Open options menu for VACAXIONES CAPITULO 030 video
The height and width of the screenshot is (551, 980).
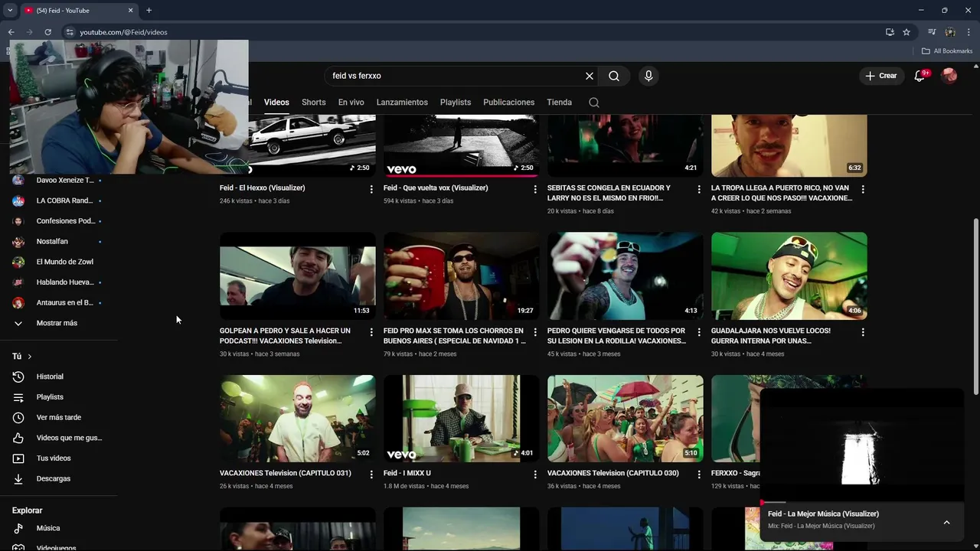pos(699,474)
